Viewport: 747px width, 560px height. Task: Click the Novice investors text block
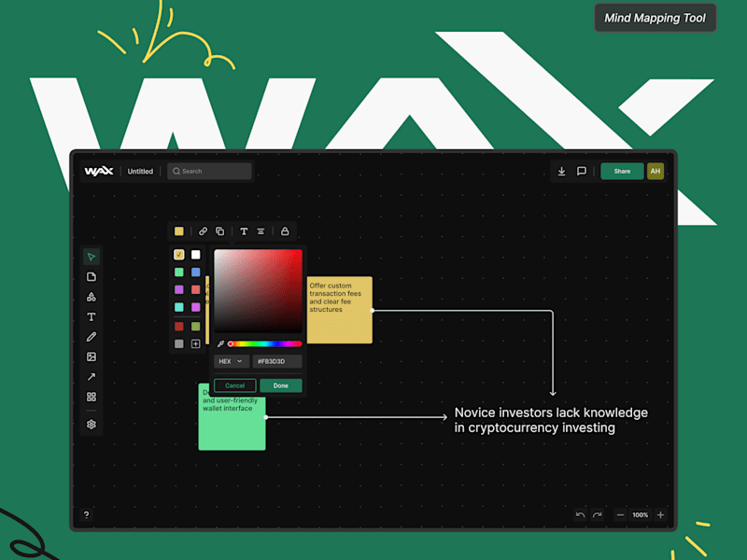tap(551, 420)
